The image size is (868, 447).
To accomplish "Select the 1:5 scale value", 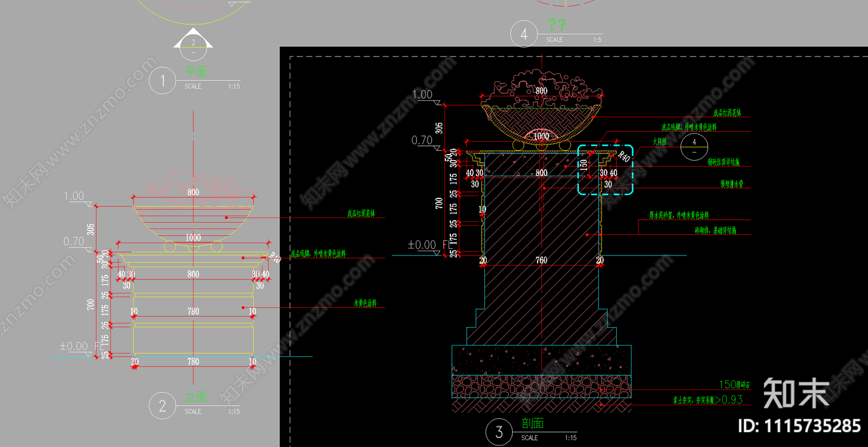I will (x=597, y=40).
